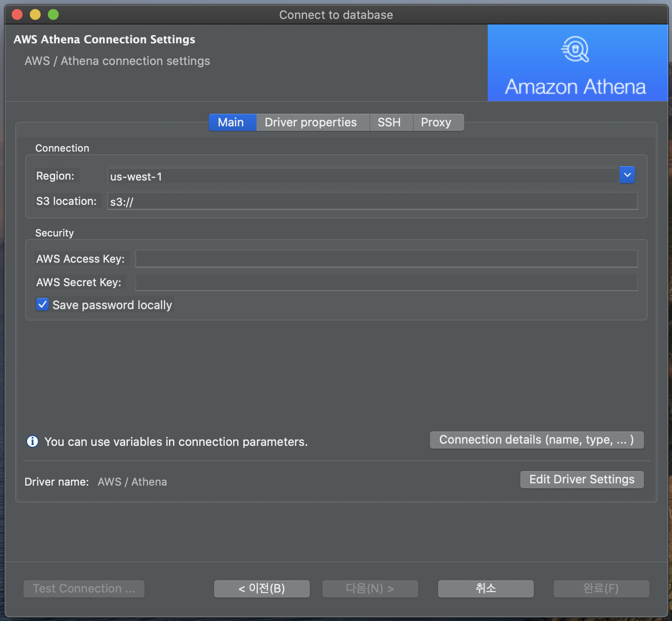672x621 pixels.
Task: Toggle the Save password locally checkbox
Action: [x=42, y=305]
